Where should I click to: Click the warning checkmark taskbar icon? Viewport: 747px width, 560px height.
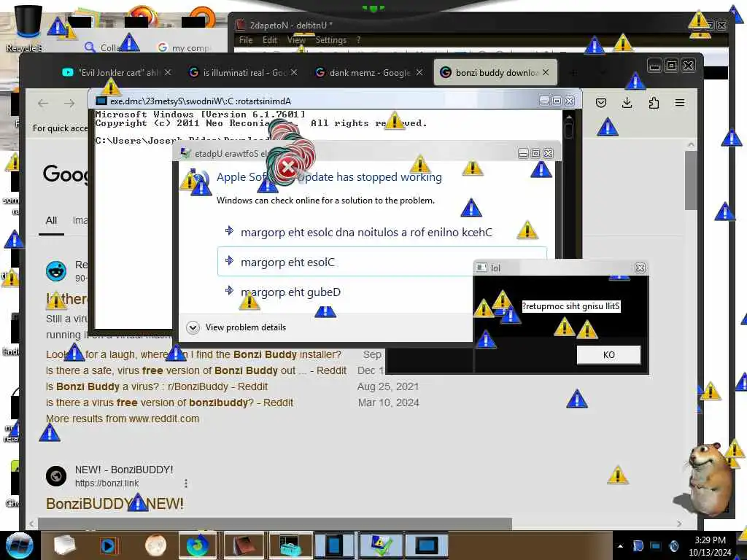tap(381, 545)
